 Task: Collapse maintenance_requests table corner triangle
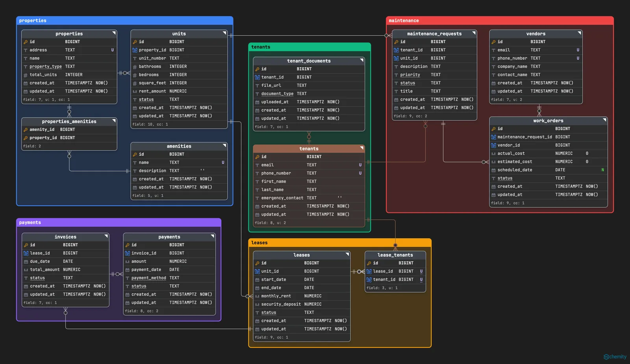[x=474, y=33]
